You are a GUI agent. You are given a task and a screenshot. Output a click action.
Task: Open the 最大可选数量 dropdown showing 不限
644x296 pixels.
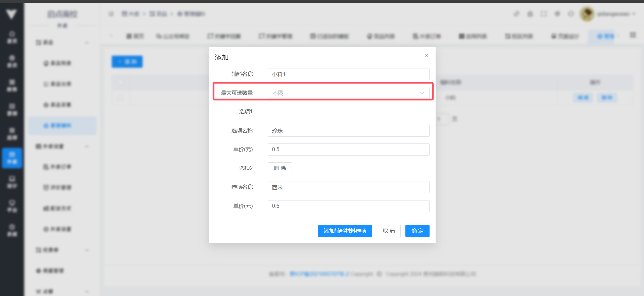(x=348, y=93)
